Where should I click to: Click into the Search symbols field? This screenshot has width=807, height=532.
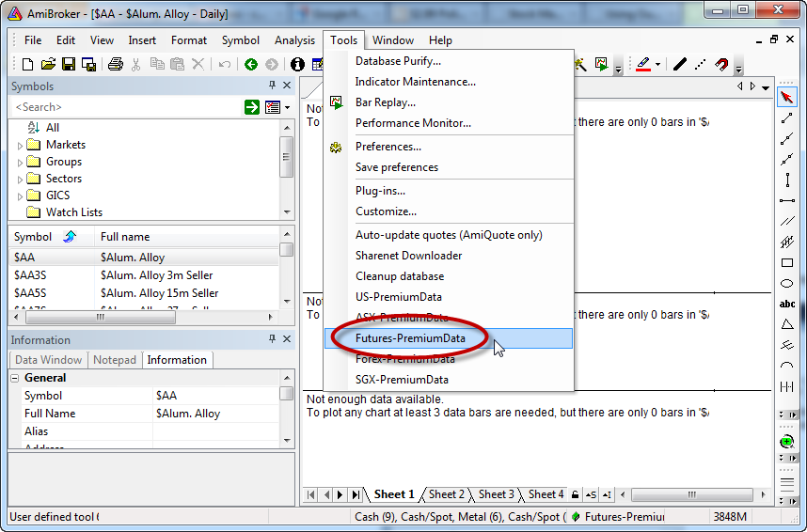[126, 107]
